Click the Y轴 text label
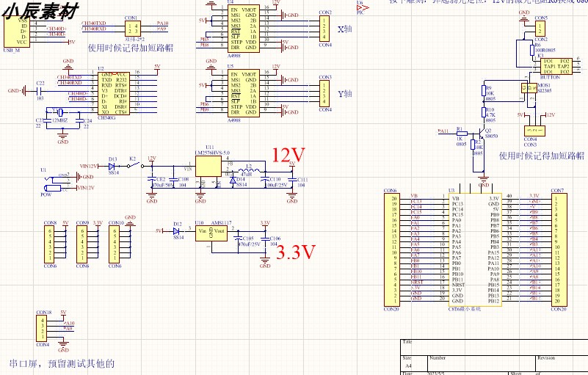 (344, 94)
